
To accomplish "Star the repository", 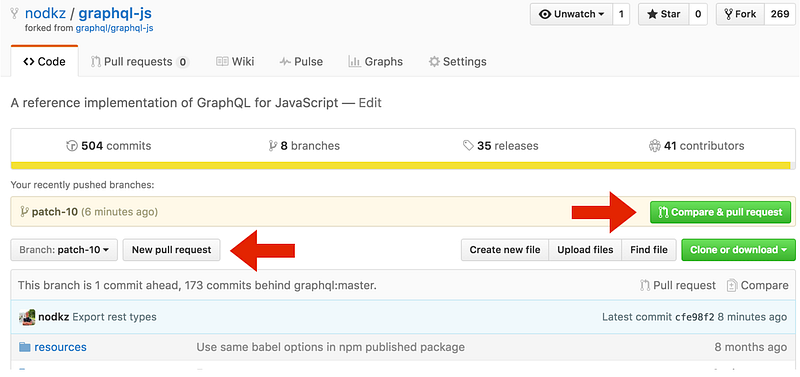I will click(x=664, y=14).
